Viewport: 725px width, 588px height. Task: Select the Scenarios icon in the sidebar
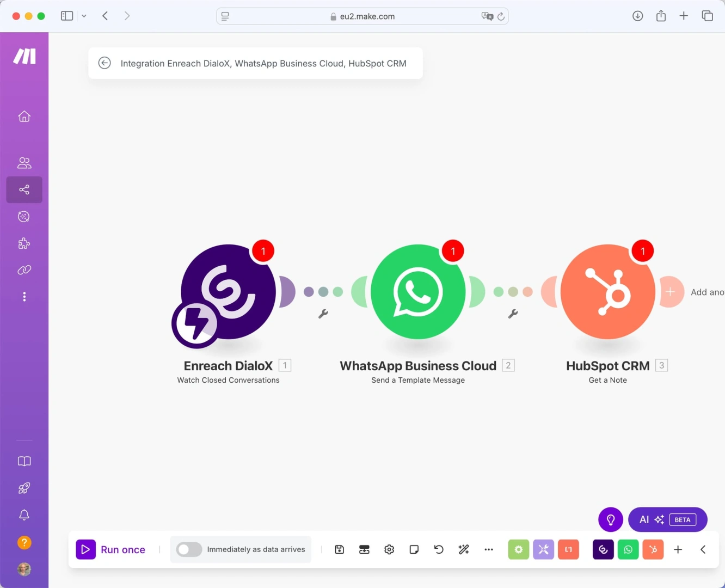24,189
